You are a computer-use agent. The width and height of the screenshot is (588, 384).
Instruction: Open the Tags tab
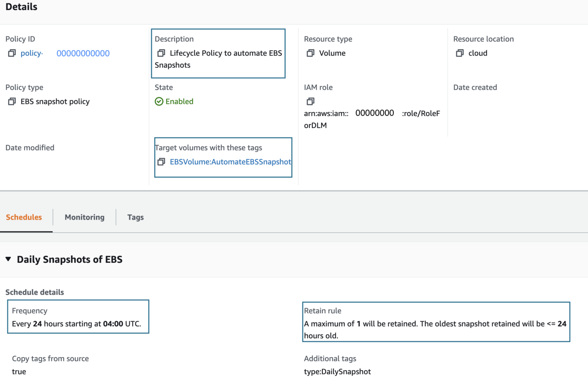(x=136, y=217)
